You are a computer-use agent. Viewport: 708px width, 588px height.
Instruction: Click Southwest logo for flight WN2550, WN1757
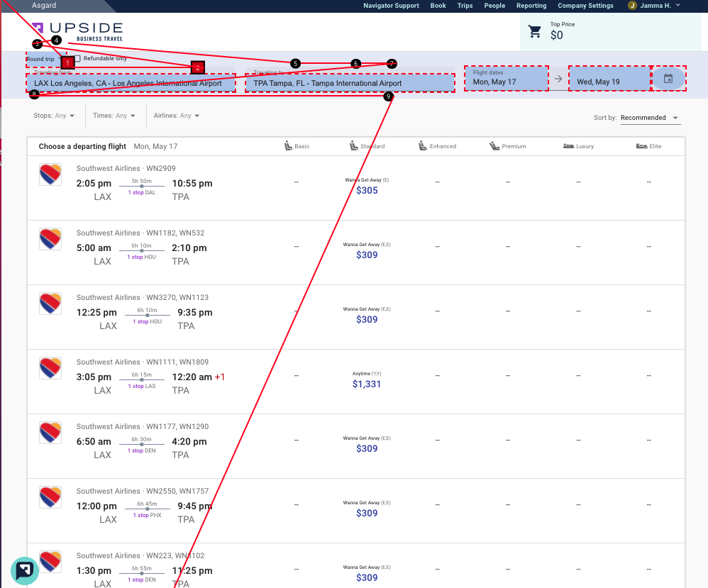pos(50,498)
